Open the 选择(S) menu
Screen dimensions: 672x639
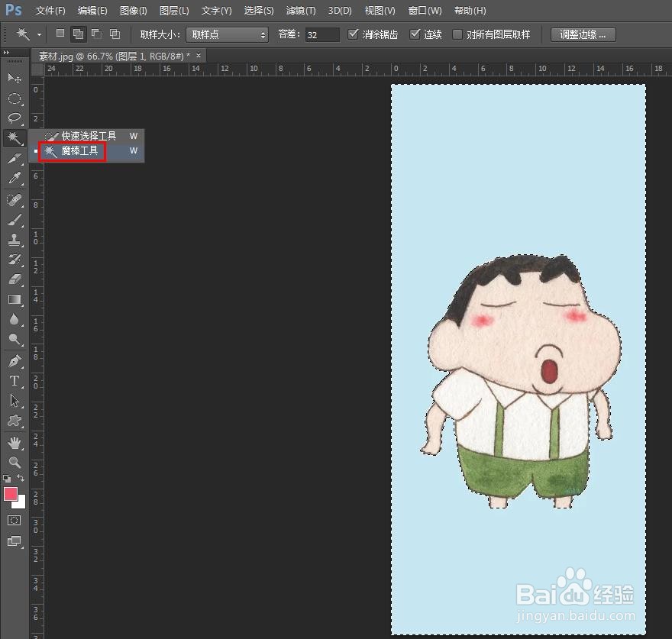click(x=258, y=10)
